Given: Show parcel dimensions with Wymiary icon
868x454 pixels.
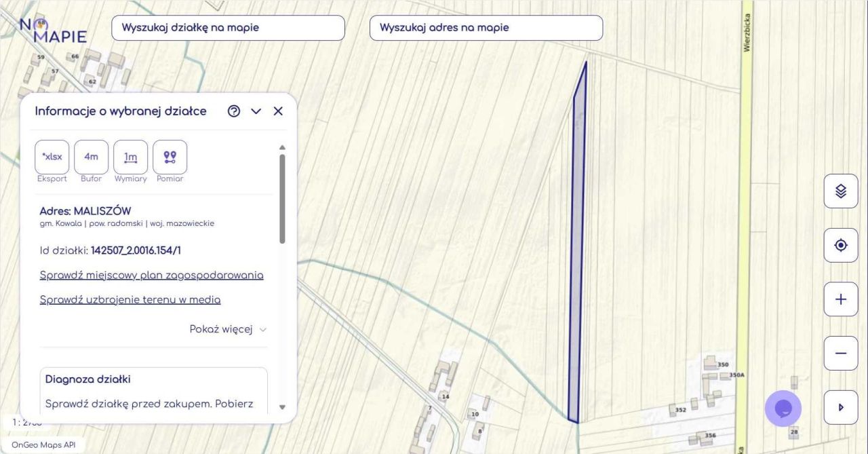Looking at the screenshot, I should 131,157.
